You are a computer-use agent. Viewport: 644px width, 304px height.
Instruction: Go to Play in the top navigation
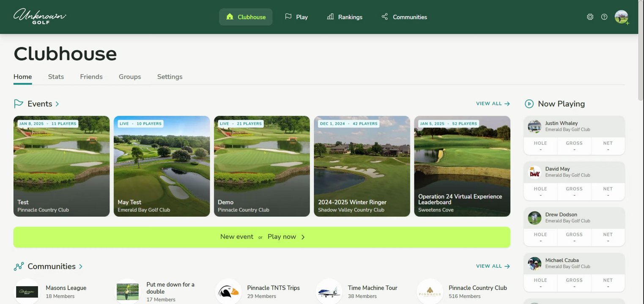[x=296, y=17]
